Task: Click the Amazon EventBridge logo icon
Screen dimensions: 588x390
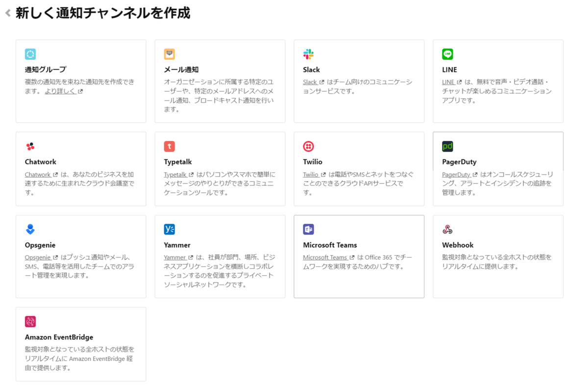Action: click(30, 321)
